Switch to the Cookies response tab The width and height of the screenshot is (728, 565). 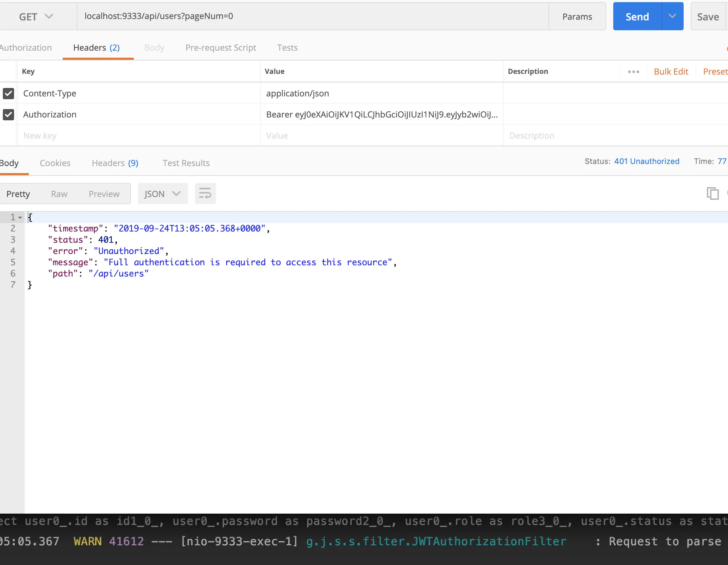click(55, 163)
